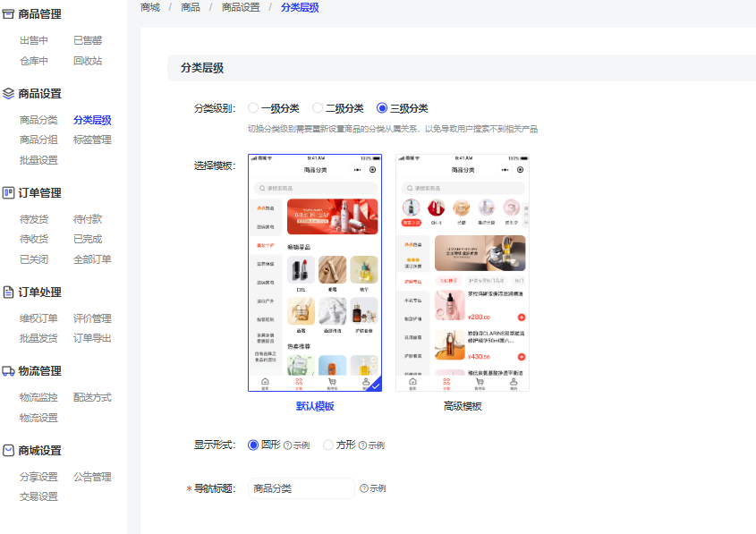The height and width of the screenshot is (534, 756).
Task: Click the 订单管理 section icon
Action: (x=9, y=192)
